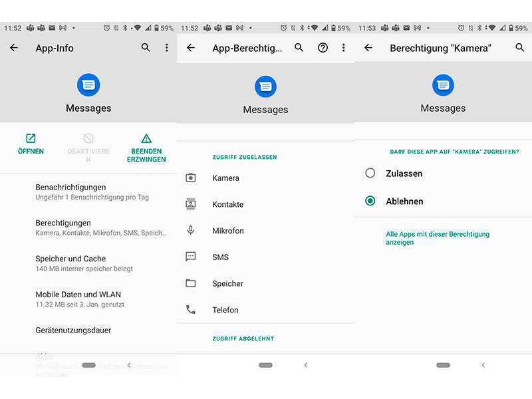Open the Mikrofon permission
This screenshot has width=532, height=399.
click(265, 231)
